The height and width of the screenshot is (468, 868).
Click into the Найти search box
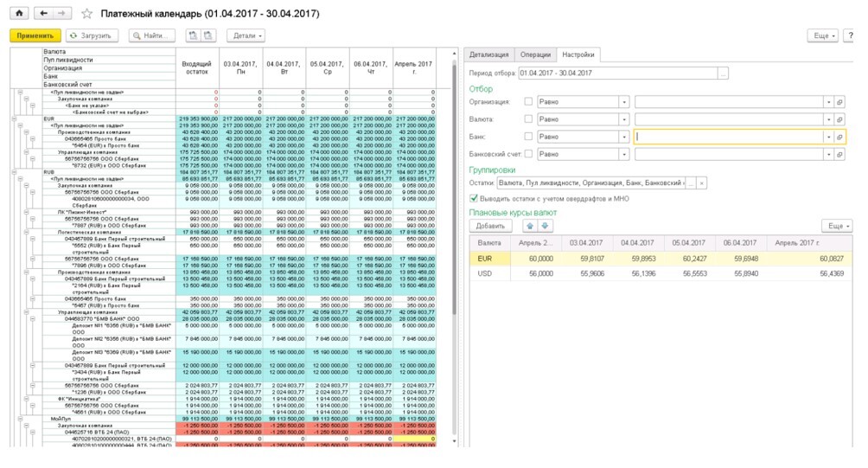click(x=153, y=35)
